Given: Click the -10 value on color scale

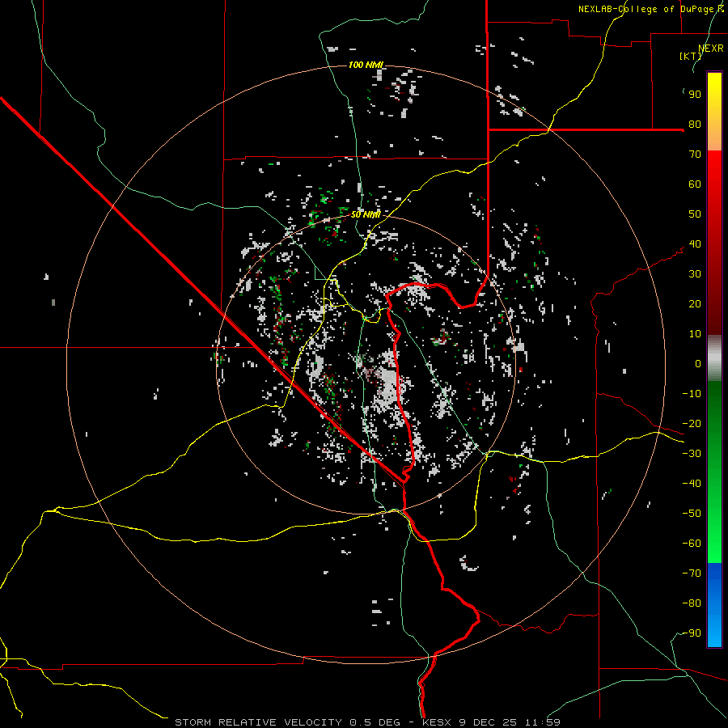Looking at the screenshot, I should pos(692,394).
